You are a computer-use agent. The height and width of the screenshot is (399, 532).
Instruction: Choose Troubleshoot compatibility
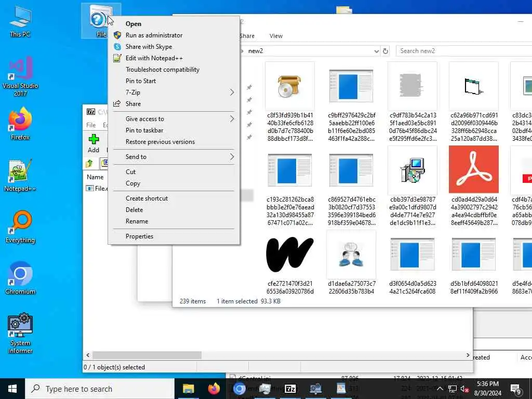pyautogui.click(x=174, y=70)
